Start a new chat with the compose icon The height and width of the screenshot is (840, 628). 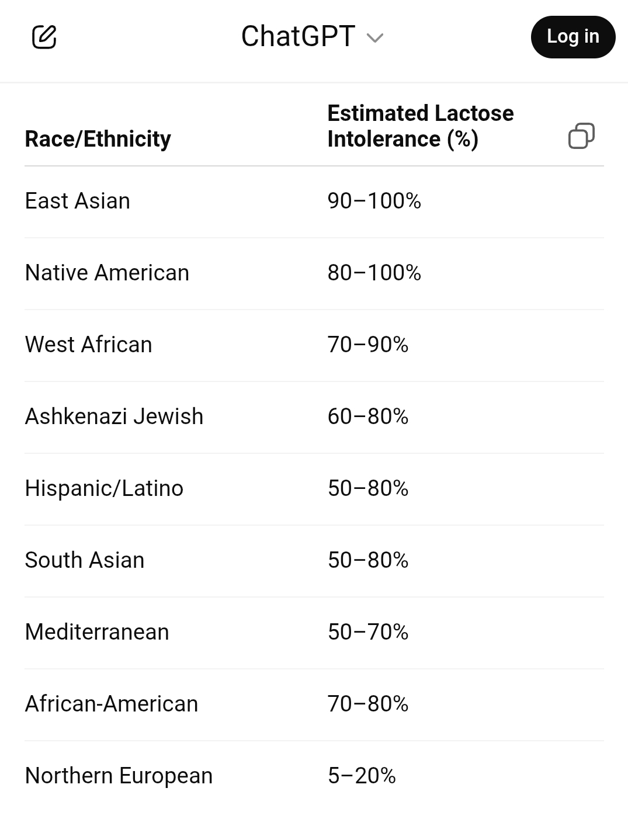[44, 37]
